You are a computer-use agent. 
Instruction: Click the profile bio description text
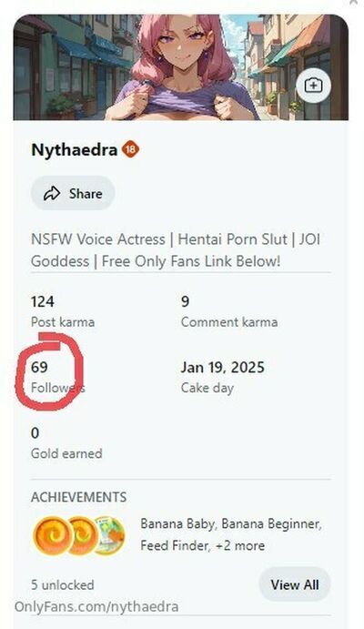(176, 250)
